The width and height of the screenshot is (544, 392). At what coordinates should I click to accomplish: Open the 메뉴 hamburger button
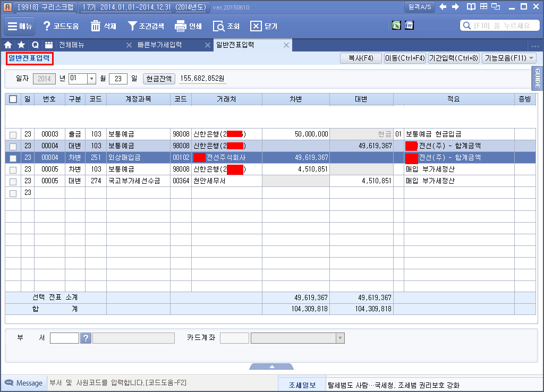click(20, 27)
